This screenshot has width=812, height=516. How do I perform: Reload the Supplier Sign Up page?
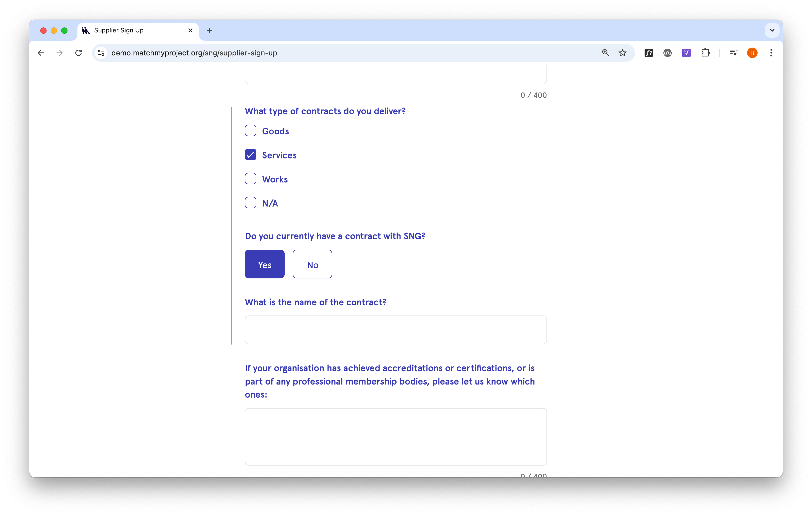pos(78,53)
